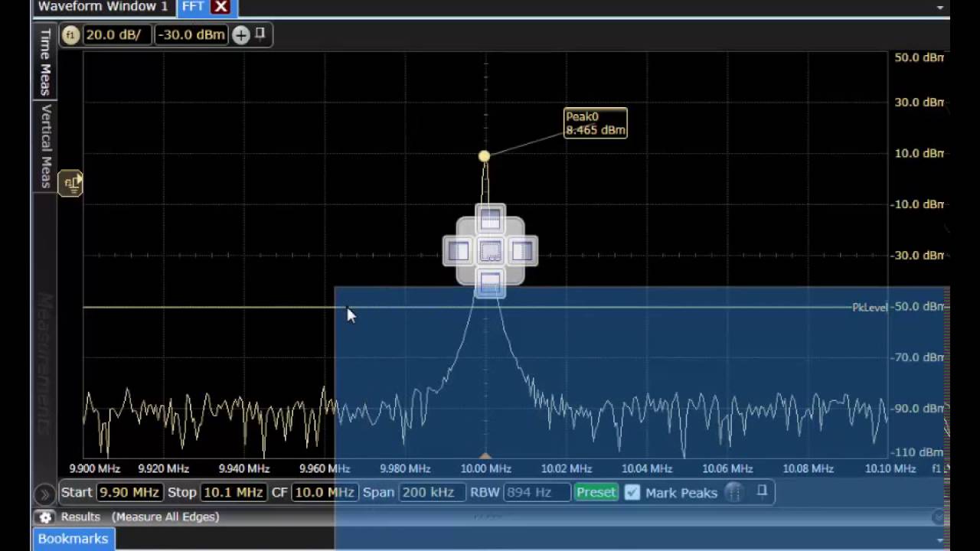Viewport: 980px width, 551px height.
Task: Dock window to the bottom drop target
Action: [x=490, y=282]
